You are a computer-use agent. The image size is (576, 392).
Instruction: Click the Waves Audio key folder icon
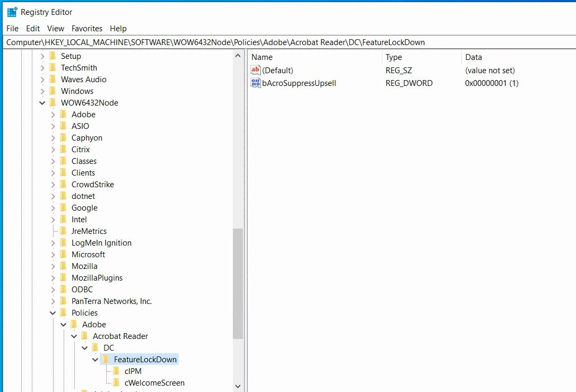coord(53,79)
